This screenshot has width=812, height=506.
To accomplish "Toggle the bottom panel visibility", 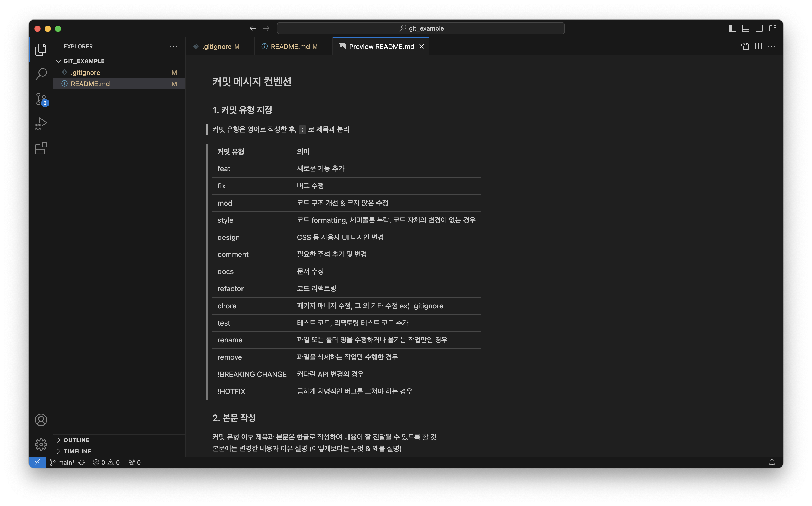I will [746, 28].
